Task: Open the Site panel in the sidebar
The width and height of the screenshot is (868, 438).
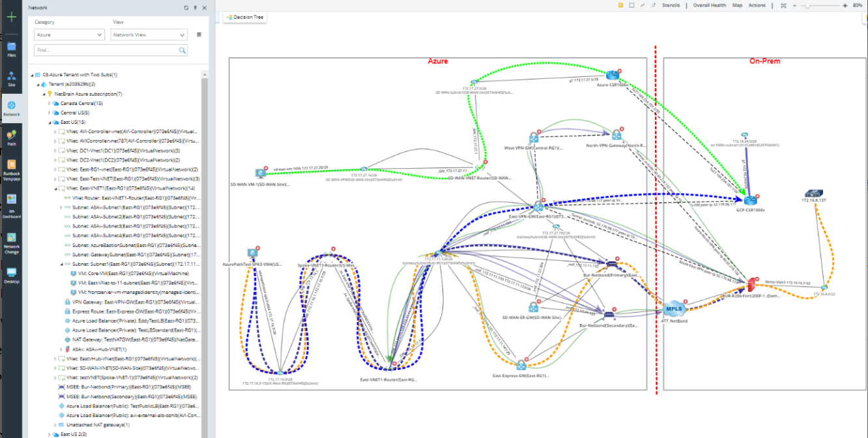Action: (x=11, y=78)
